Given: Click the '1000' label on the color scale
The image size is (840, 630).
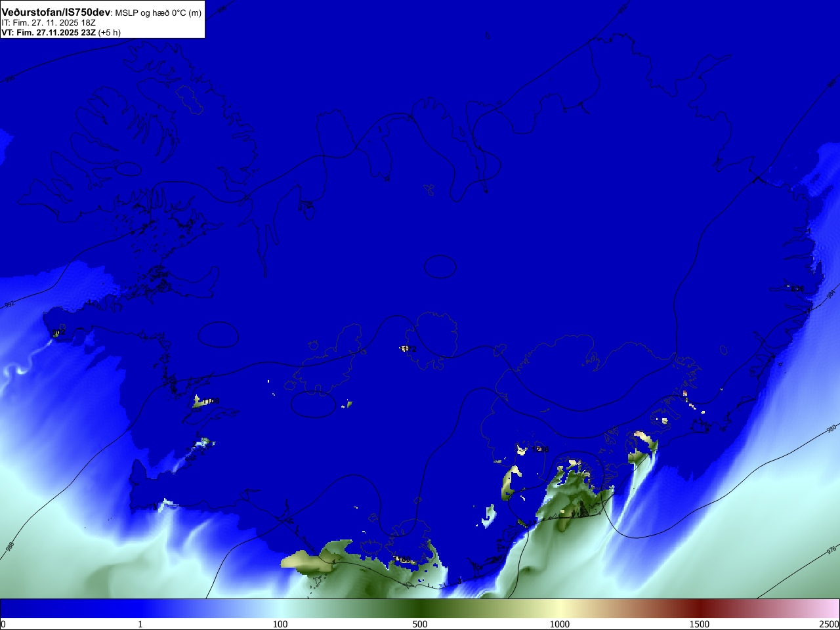Looking at the screenshot, I should tap(560, 624).
